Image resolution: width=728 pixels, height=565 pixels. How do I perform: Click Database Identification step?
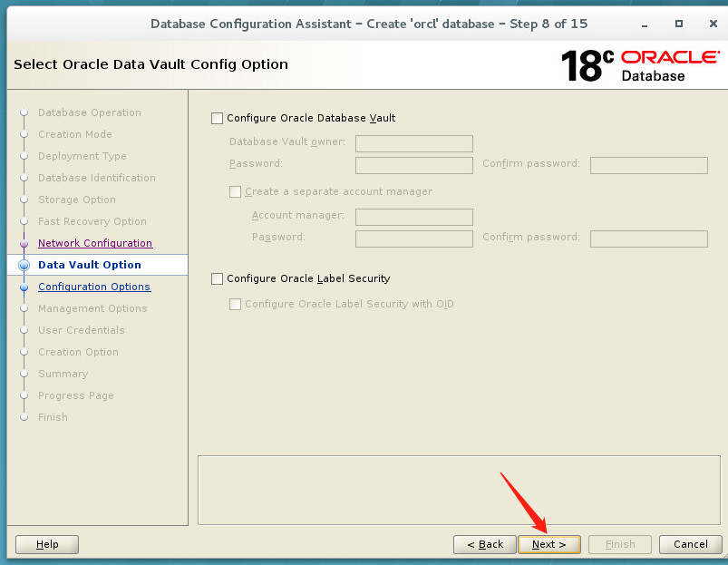(x=97, y=179)
